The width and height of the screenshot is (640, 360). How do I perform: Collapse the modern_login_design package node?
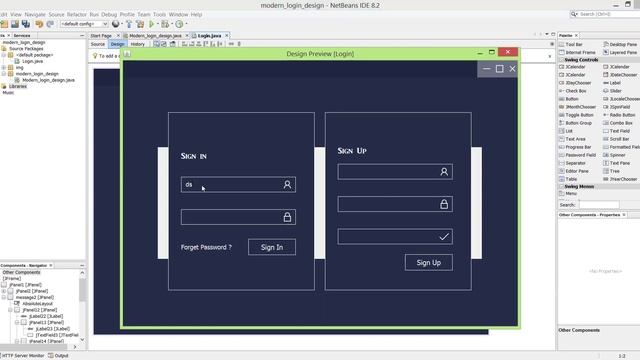pyautogui.click(x=4, y=74)
